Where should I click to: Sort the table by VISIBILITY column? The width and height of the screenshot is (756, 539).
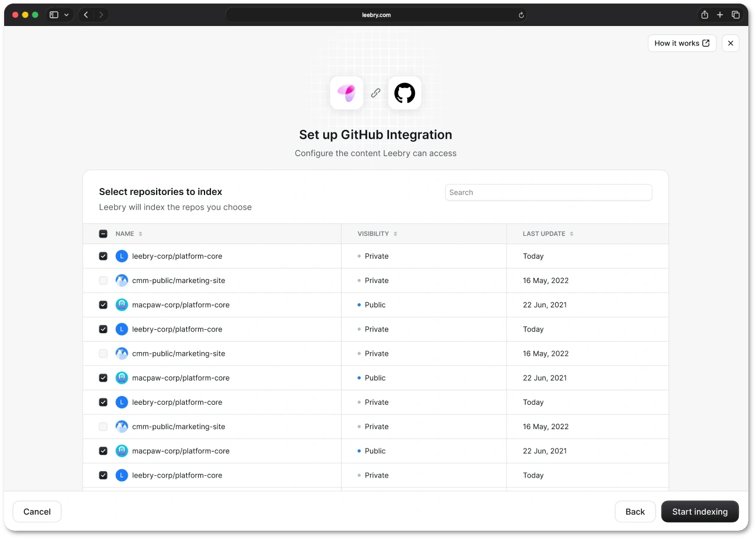(x=377, y=234)
